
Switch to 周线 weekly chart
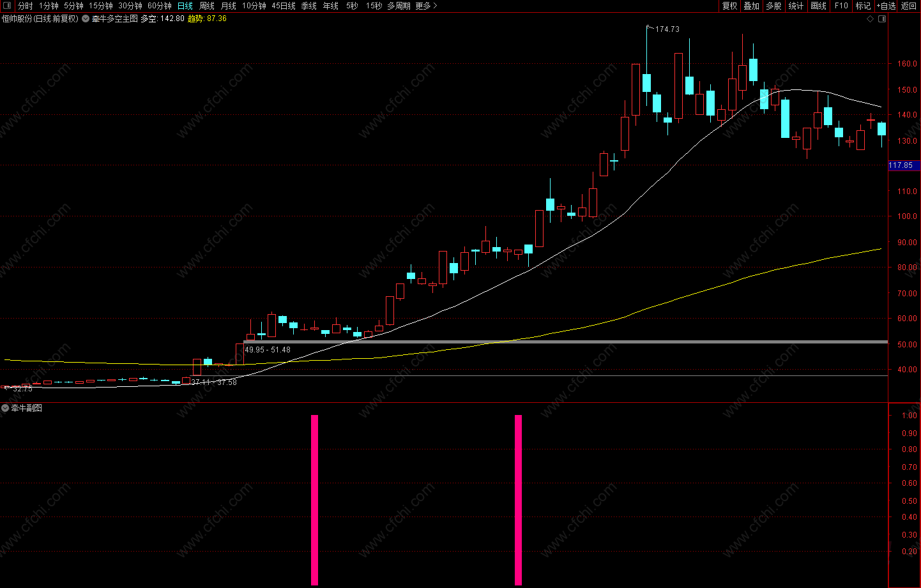(207, 6)
